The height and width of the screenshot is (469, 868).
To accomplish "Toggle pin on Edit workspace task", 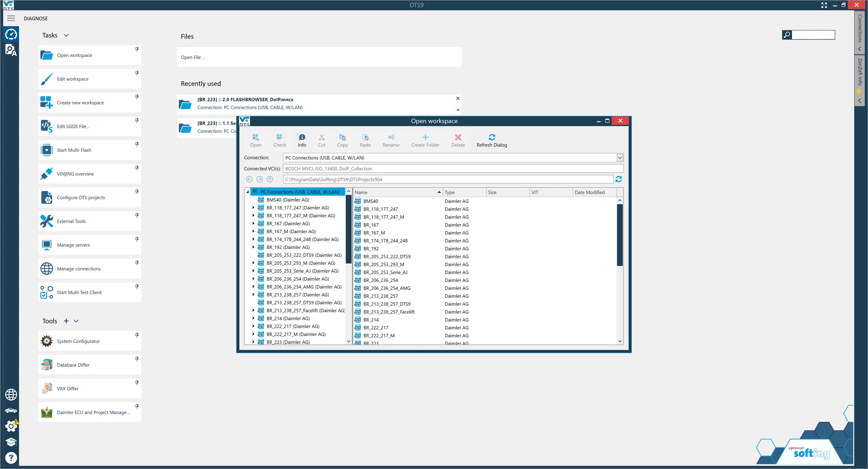I will coord(137,73).
